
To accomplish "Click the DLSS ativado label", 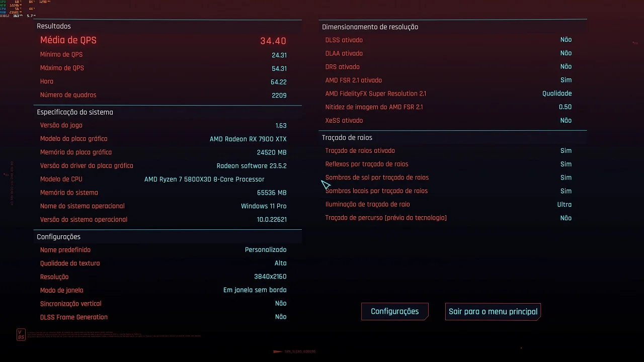I will (x=344, y=40).
